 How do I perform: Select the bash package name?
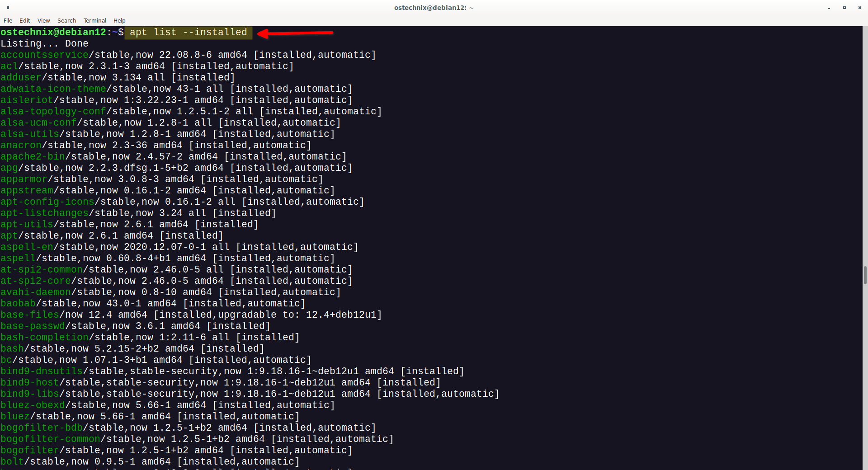12,348
